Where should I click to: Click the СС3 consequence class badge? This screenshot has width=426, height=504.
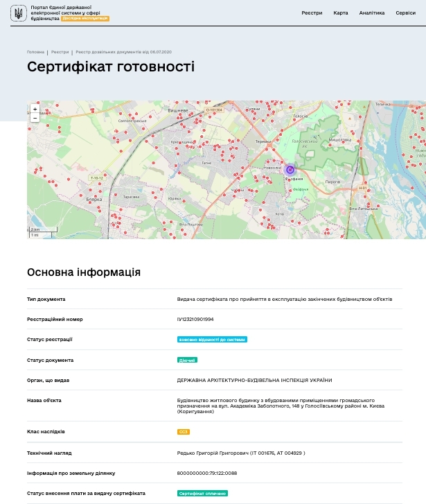click(184, 432)
